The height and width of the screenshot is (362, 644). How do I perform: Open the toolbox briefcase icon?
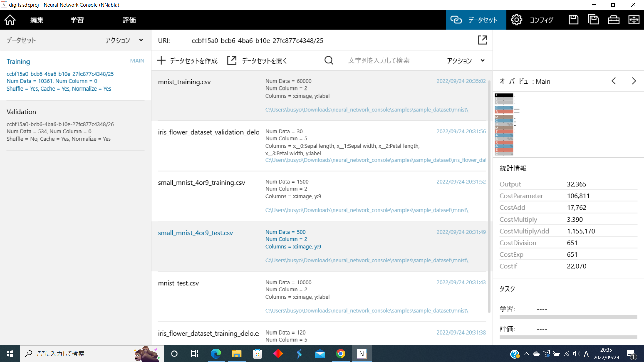point(613,20)
